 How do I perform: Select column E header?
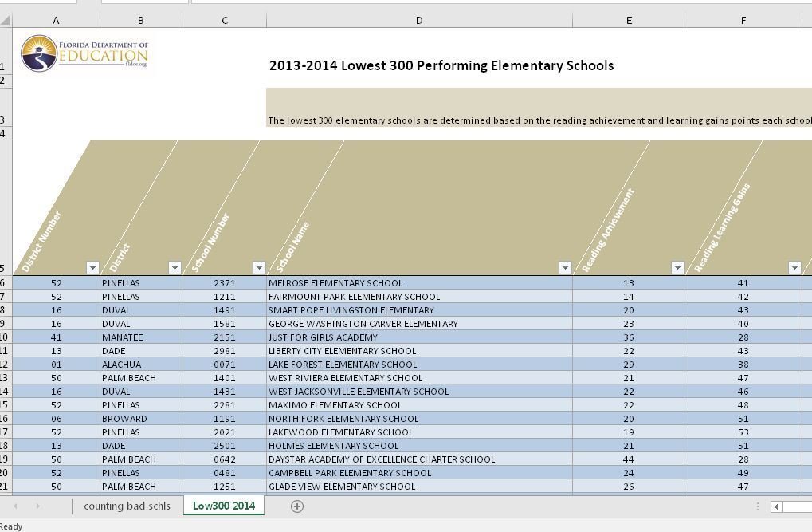tap(629, 20)
